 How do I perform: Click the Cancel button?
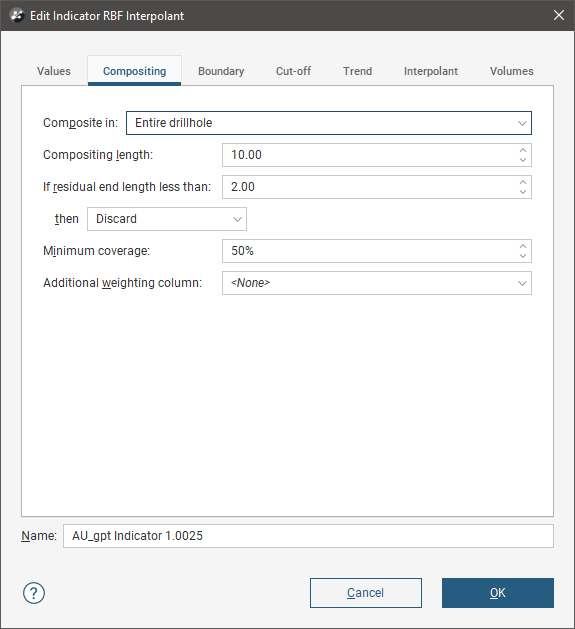[366, 593]
